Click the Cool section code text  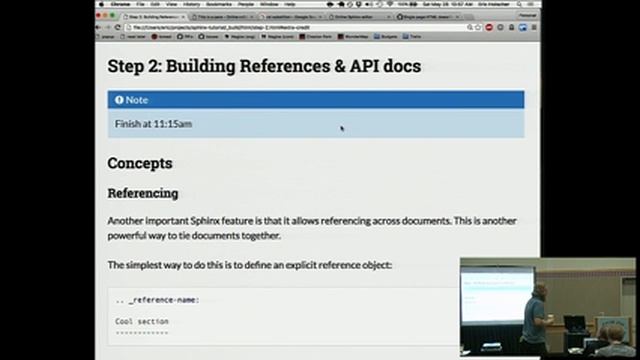point(142,321)
